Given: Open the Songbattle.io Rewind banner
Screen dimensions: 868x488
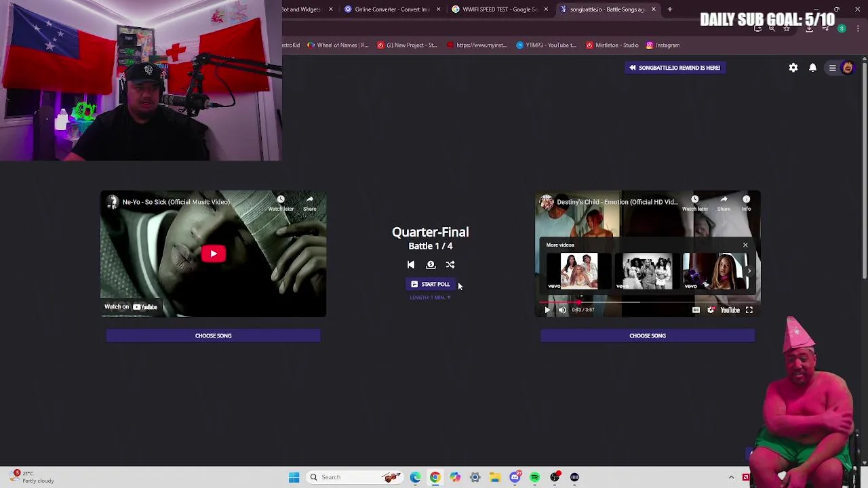Looking at the screenshot, I should pyautogui.click(x=675, y=68).
